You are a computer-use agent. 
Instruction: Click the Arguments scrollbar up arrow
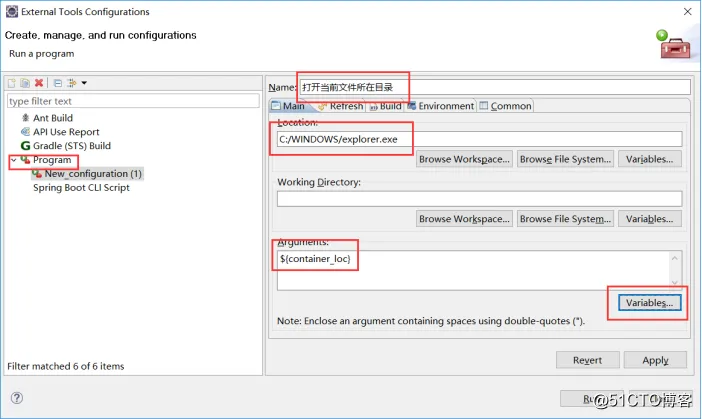[675, 258]
